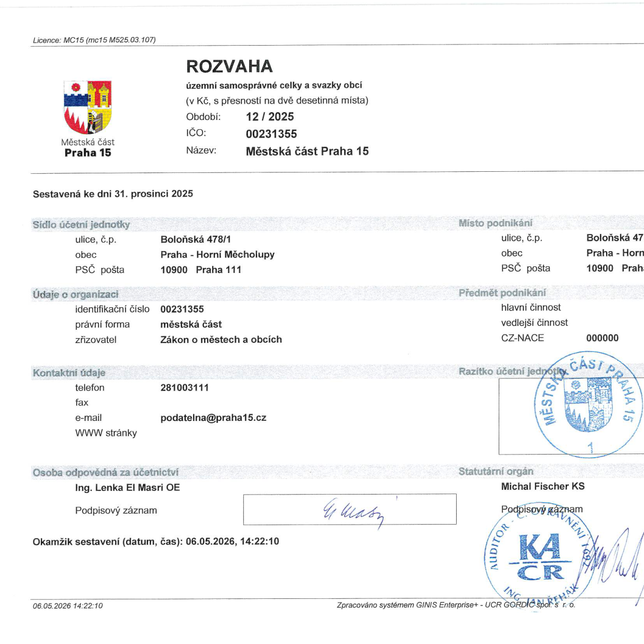The width and height of the screenshot is (644, 644).
Task: Select name 'Ing. Lenka El Masri OE'
Action: click(x=128, y=488)
